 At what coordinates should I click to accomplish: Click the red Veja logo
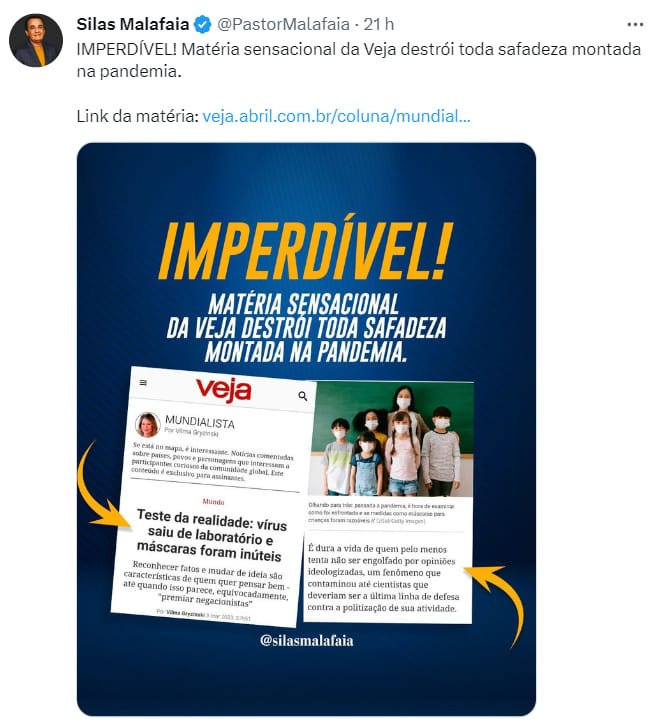224,391
